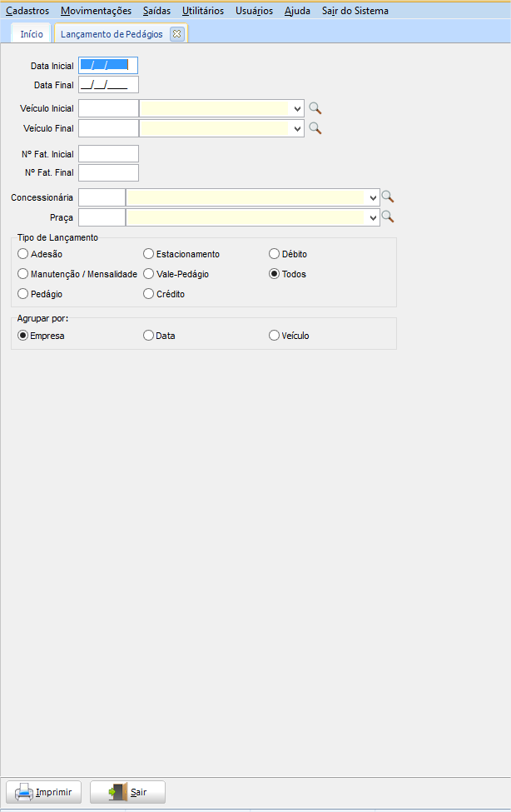Click the magnifier beside Veículo Inicial
Viewport: 511px width, 812px height.
tap(315, 108)
